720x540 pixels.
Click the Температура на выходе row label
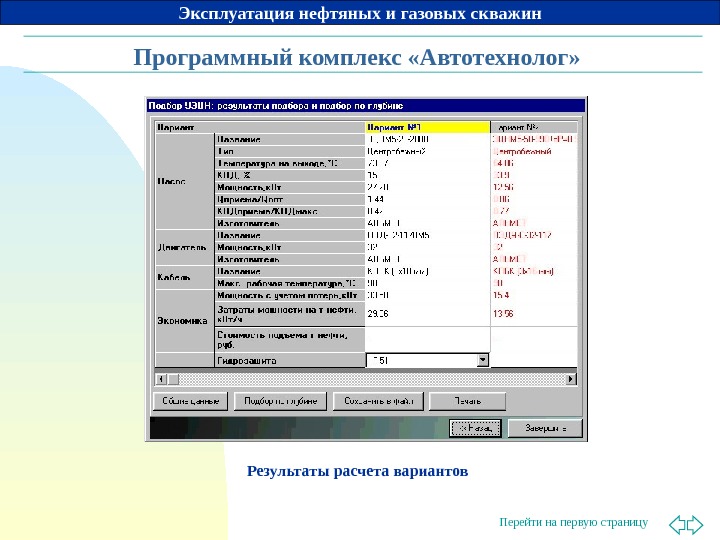pyautogui.click(x=290, y=163)
